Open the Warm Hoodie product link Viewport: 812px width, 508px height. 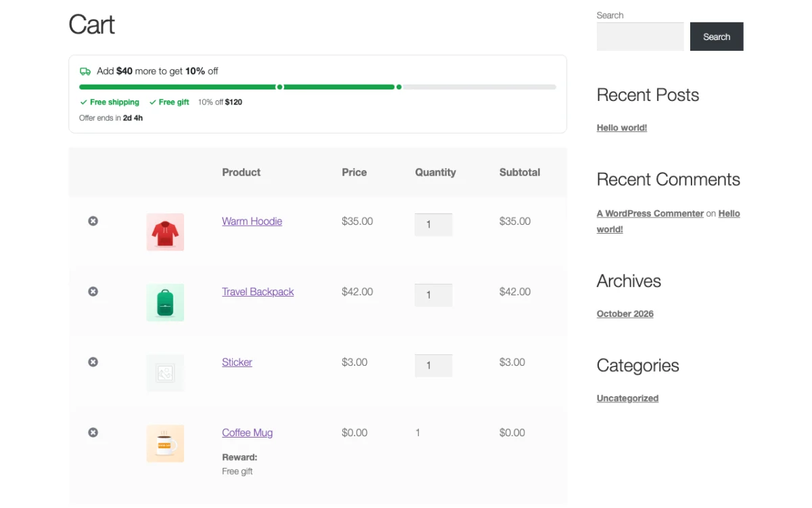[x=252, y=221]
